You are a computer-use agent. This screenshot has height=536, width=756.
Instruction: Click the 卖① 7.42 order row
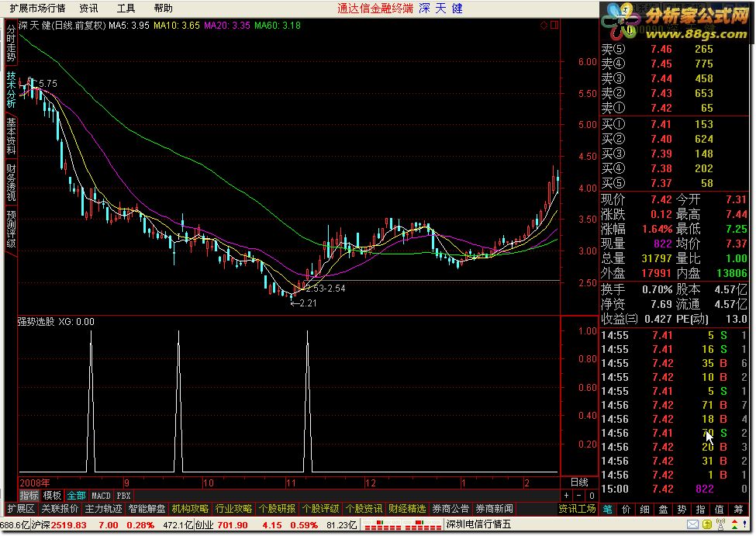click(674, 108)
